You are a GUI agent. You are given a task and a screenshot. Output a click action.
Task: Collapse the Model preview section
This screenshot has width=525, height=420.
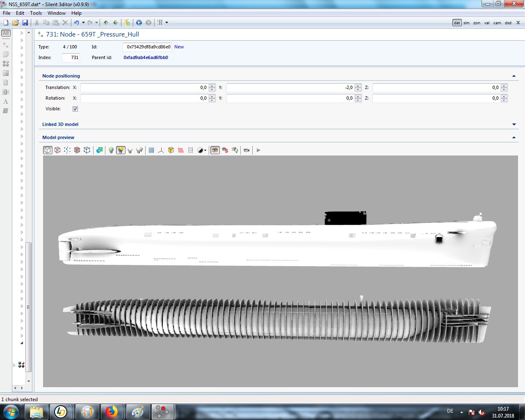pos(514,137)
